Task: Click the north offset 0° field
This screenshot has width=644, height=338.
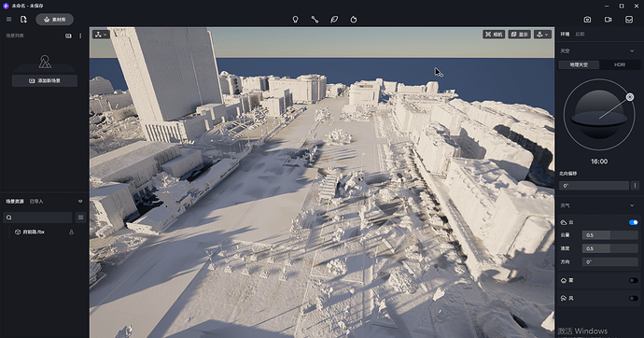Action: (594, 186)
